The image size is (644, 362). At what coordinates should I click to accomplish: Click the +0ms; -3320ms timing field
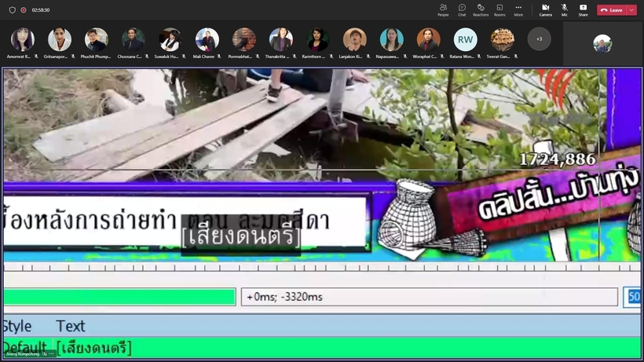pyautogui.click(x=429, y=297)
